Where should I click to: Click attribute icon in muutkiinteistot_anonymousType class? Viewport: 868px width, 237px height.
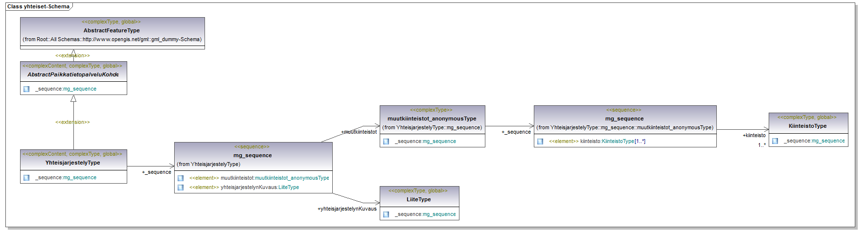[x=386, y=142]
